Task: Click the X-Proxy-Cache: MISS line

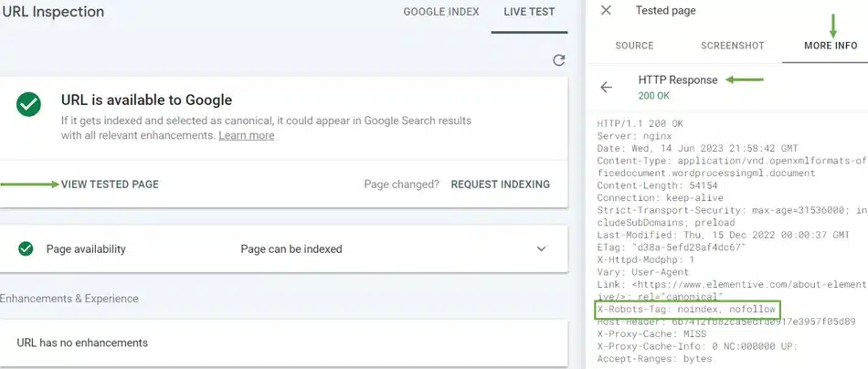Action: pyautogui.click(x=651, y=334)
